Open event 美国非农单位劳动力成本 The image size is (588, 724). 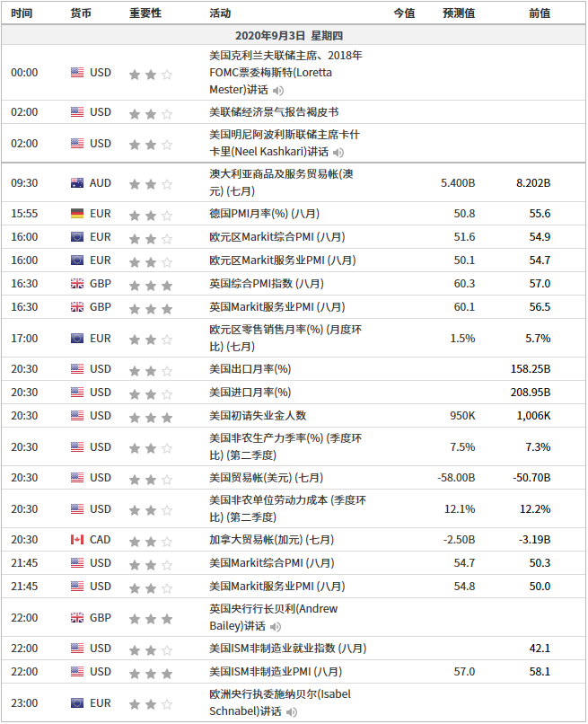point(288,508)
